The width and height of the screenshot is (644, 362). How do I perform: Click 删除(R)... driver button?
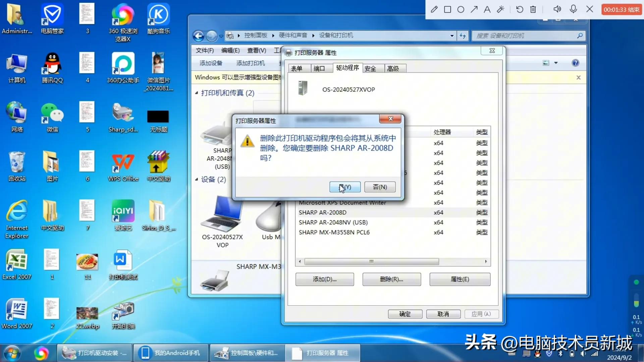coord(391,279)
